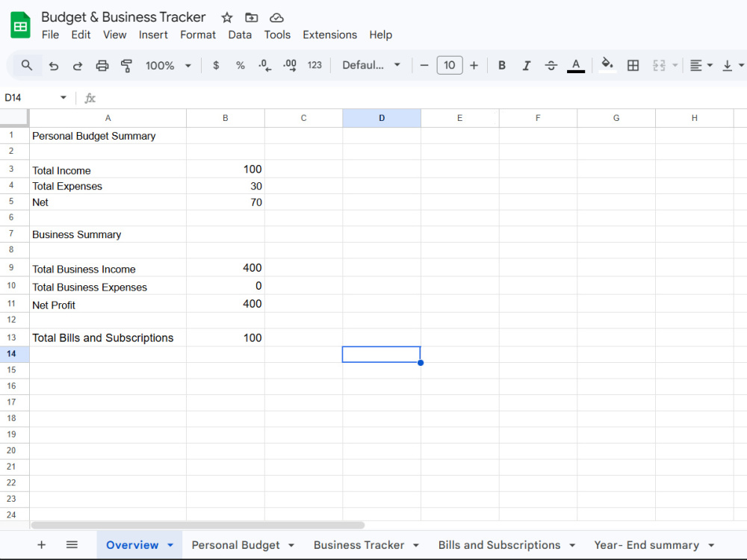This screenshot has width=747, height=560.
Task: Open the font family dropdown
Action: pyautogui.click(x=371, y=65)
